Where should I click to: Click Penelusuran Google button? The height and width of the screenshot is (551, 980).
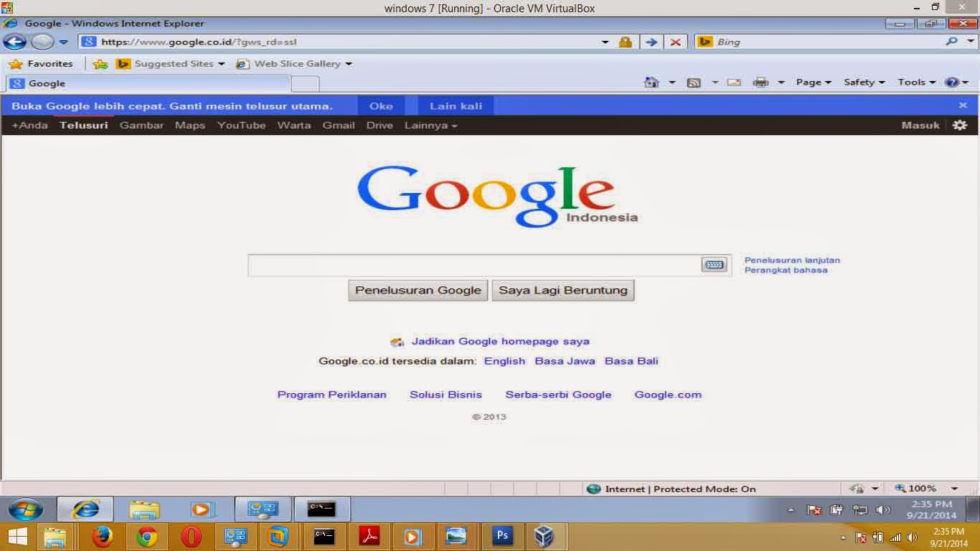(418, 291)
